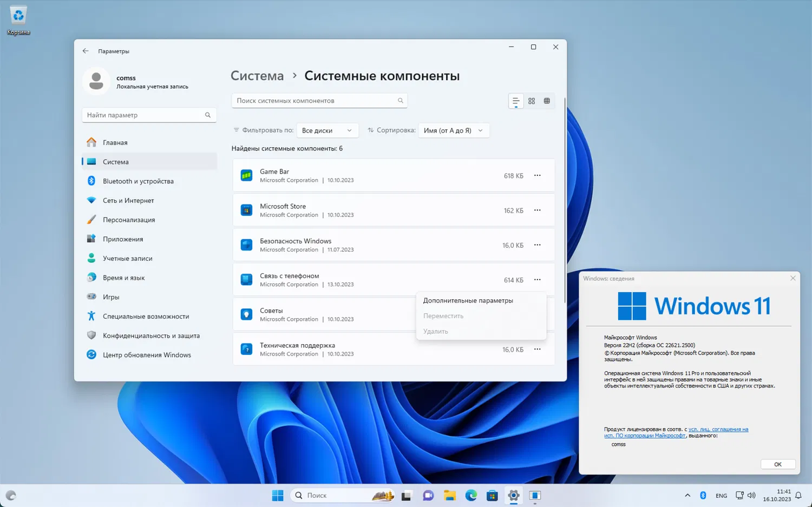812x507 pixels.
Task: Close the Windows: сведения dialog
Action: 793,278
